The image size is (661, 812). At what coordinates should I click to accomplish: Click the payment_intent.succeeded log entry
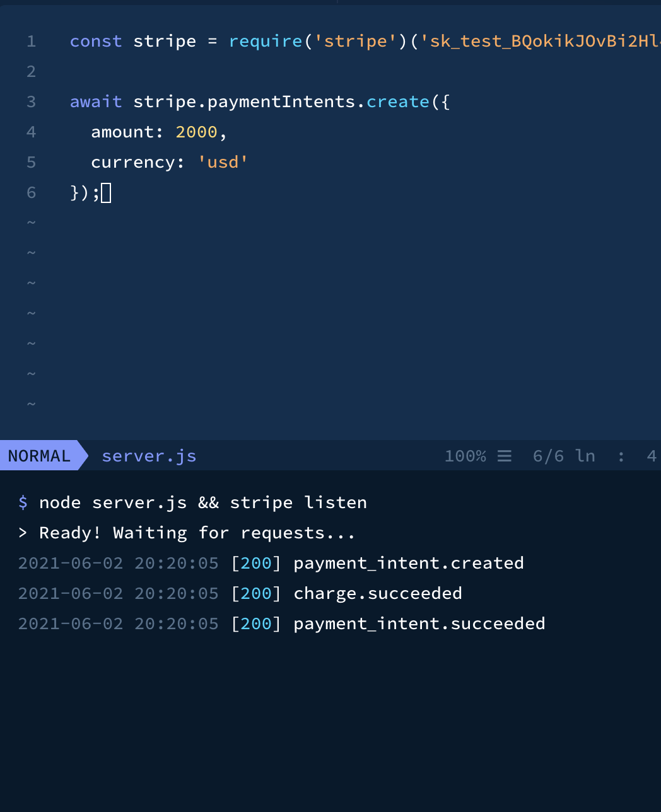(x=419, y=623)
